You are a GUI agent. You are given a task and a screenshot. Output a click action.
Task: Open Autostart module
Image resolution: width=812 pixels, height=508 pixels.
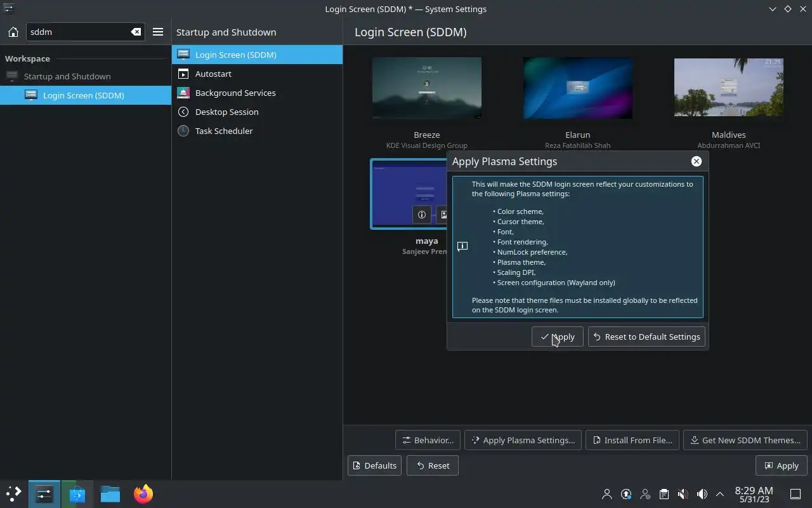[x=257, y=74]
